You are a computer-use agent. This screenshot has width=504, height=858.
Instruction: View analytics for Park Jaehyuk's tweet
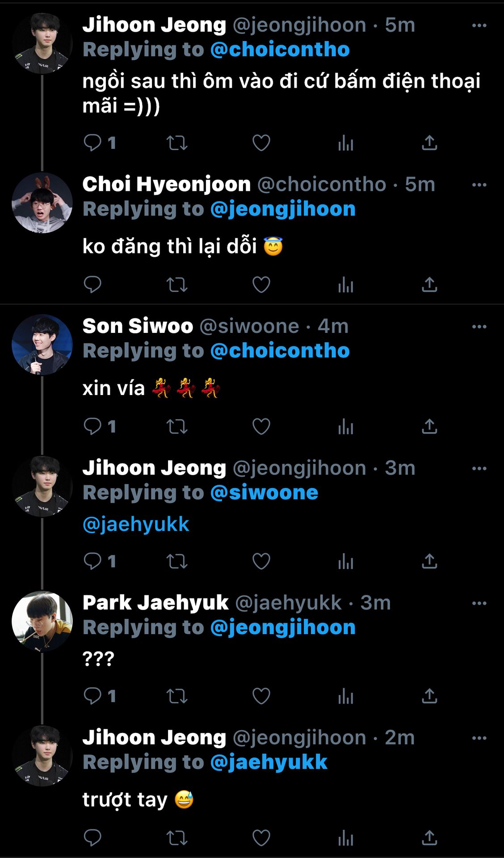click(345, 696)
